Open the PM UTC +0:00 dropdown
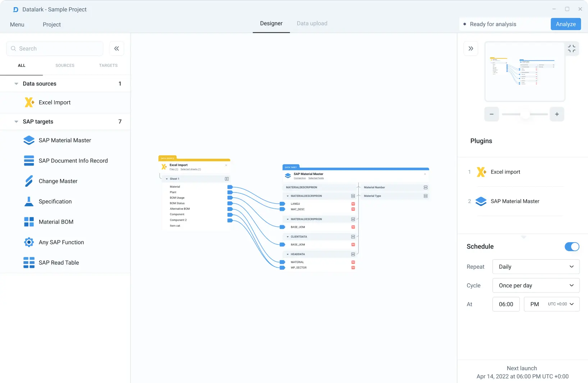The height and width of the screenshot is (383, 588). pos(552,304)
